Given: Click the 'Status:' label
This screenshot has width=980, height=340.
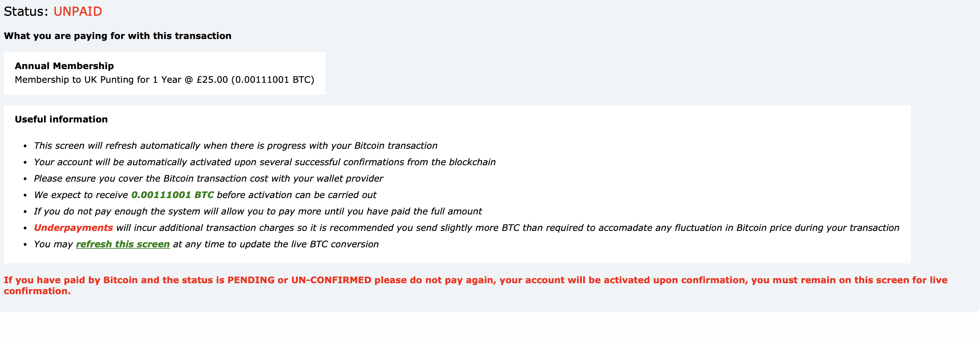Looking at the screenshot, I should [x=26, y=11].
